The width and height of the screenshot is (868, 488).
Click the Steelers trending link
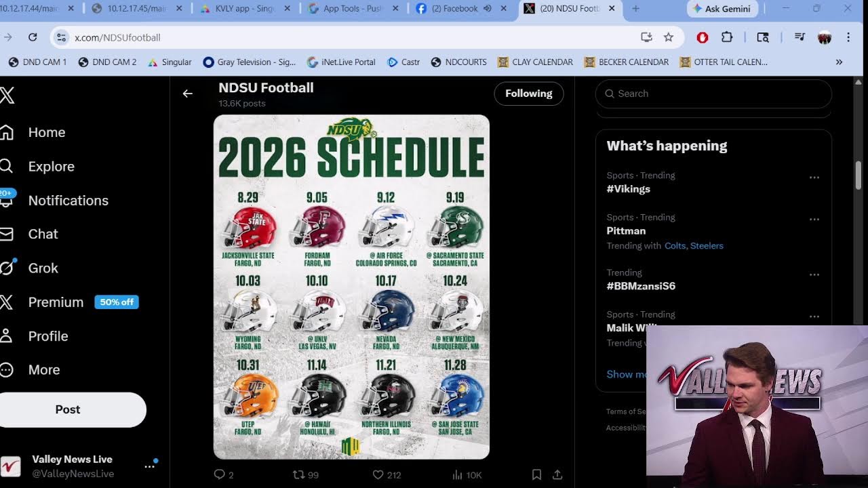tap(707, 245)
